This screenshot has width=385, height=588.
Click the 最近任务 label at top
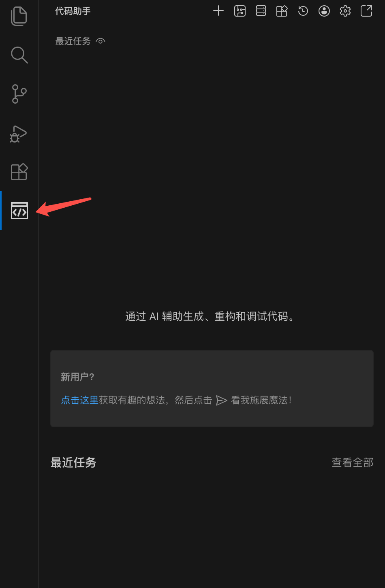tap(73, 41)
